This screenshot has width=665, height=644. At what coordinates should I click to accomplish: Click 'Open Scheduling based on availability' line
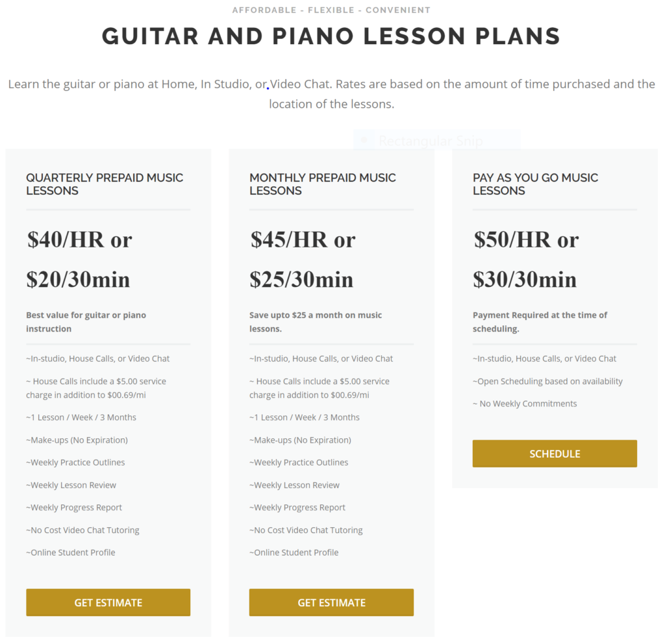click(x=547, y=381)
